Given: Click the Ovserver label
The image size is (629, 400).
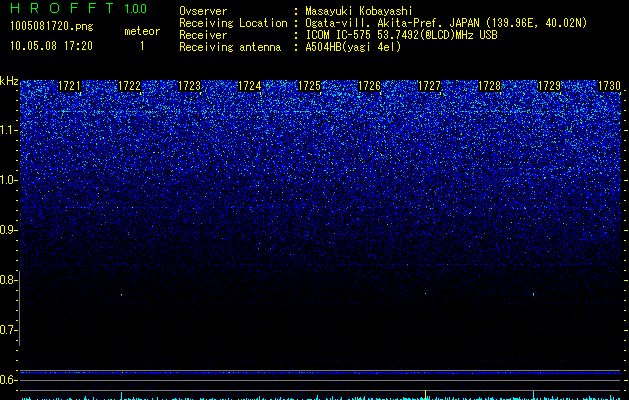Looking at the screenshot, I should [x=203, y=11].
